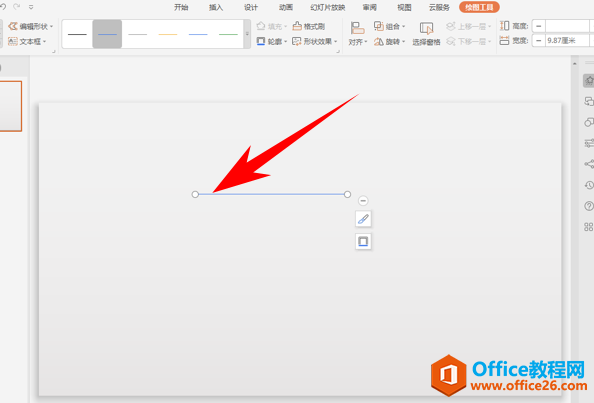This screenshot has height=403, width=594.
Task: Open the 选择窗格 selection pane
Action: pyautogui.click(x=426, y=34)
